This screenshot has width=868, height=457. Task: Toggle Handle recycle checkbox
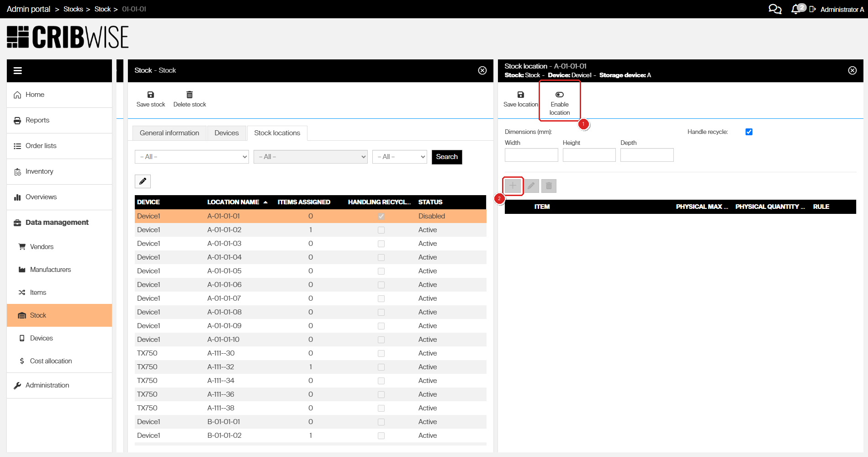[749, 132]
